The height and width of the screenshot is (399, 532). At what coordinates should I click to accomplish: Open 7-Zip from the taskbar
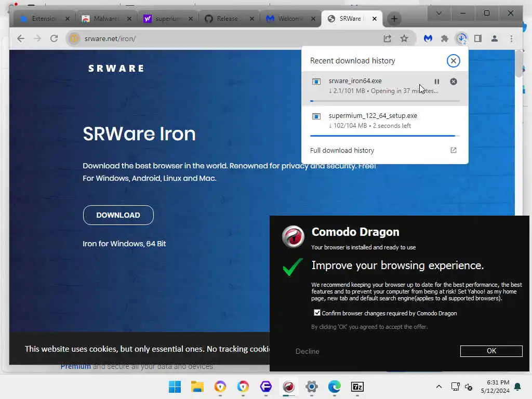click(x=357, y=387)
